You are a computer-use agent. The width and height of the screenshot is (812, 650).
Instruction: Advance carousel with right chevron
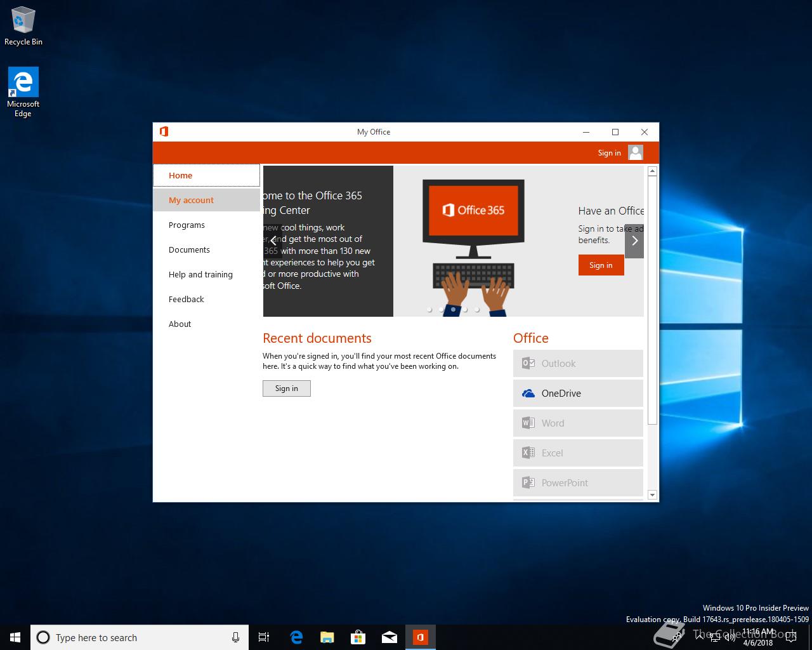[634, 241]
